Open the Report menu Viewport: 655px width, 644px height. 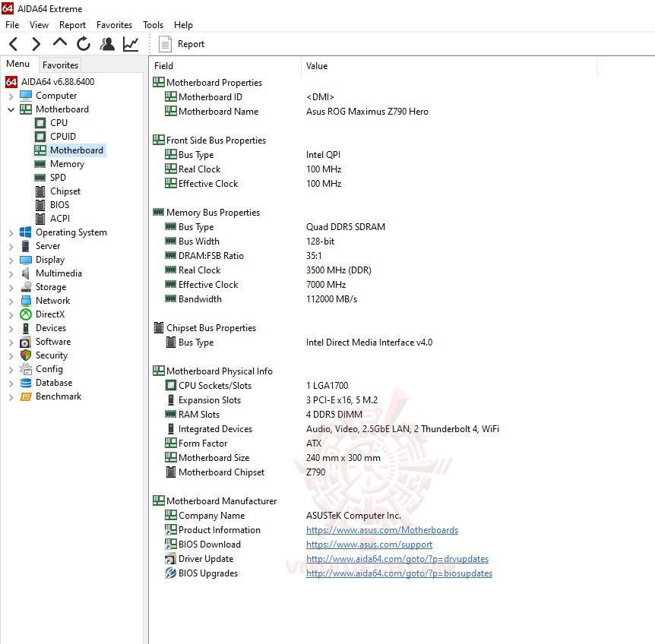72,25
